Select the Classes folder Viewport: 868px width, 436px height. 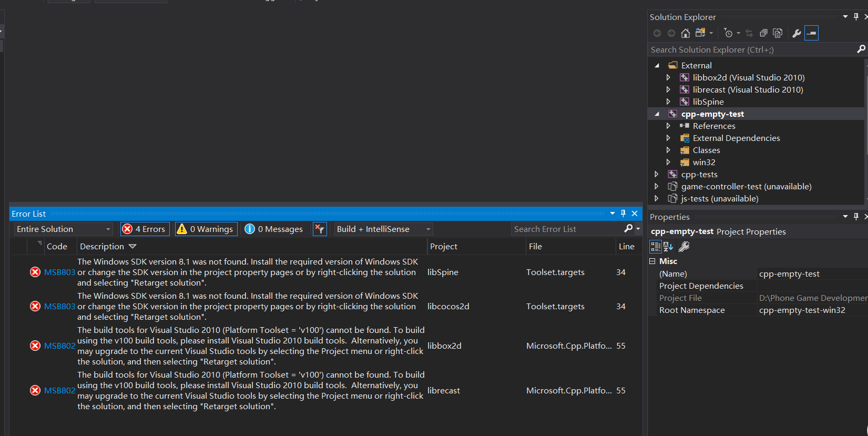click(706, 150)
